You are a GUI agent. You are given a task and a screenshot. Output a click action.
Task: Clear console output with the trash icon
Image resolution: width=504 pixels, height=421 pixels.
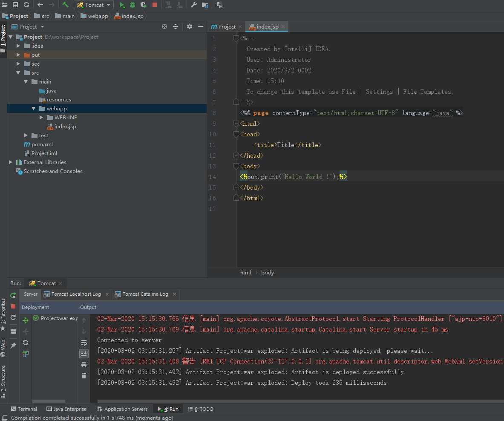point(84,376)
